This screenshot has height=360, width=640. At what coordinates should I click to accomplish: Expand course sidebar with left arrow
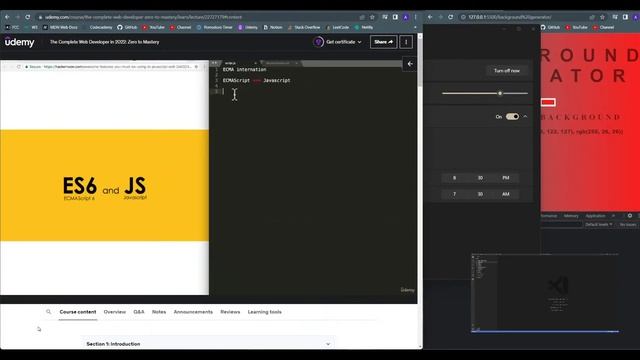point(410,64)
